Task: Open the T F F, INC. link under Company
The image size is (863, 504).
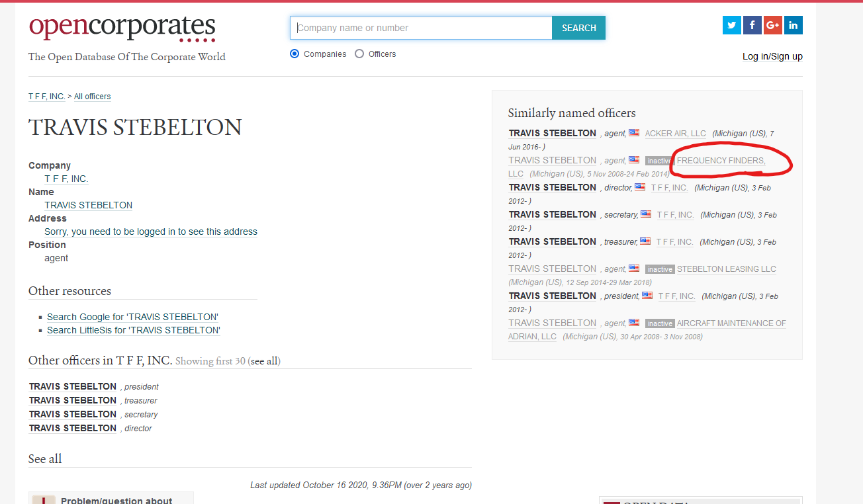Action: [x=66, y=179]
